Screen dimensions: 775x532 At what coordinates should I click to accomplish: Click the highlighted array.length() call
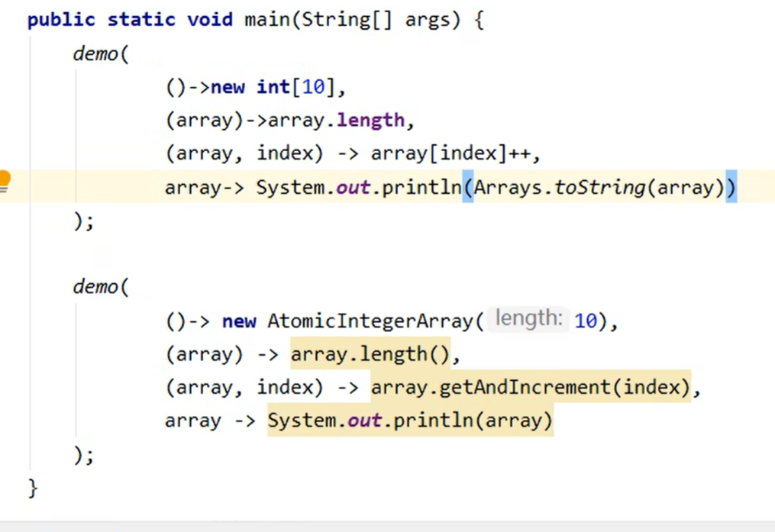pyautogui.click(x=370, y=354)
